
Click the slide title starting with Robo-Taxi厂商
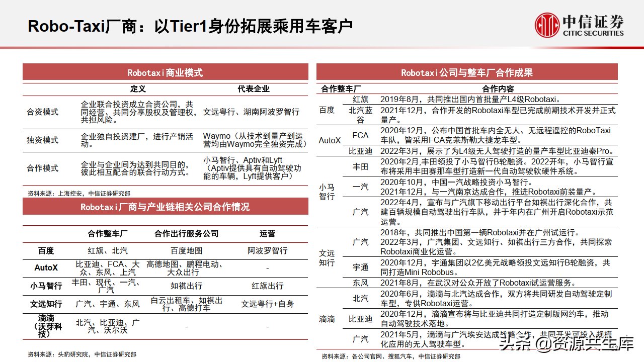click(x=190, y=26)
